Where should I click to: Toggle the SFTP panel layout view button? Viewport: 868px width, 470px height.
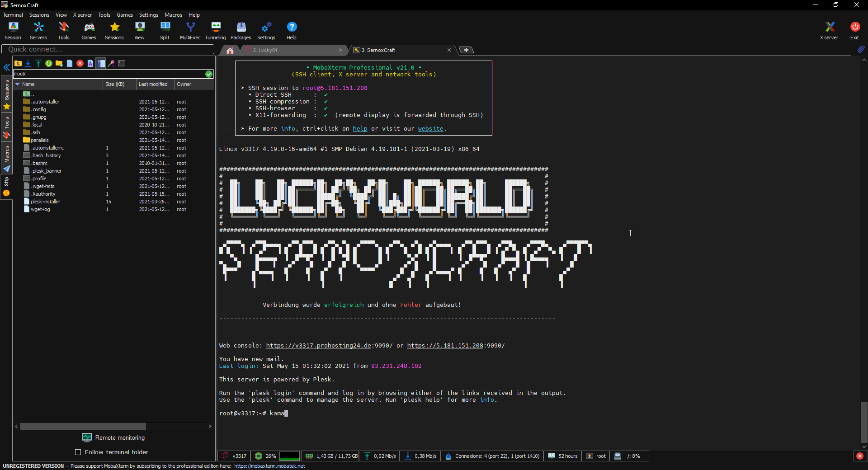(x=101, y=64)
